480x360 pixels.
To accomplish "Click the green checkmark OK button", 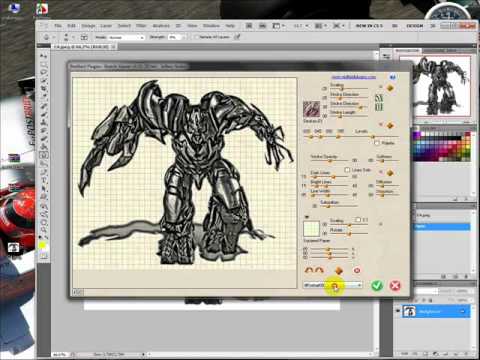I will [x=377, y=285].
